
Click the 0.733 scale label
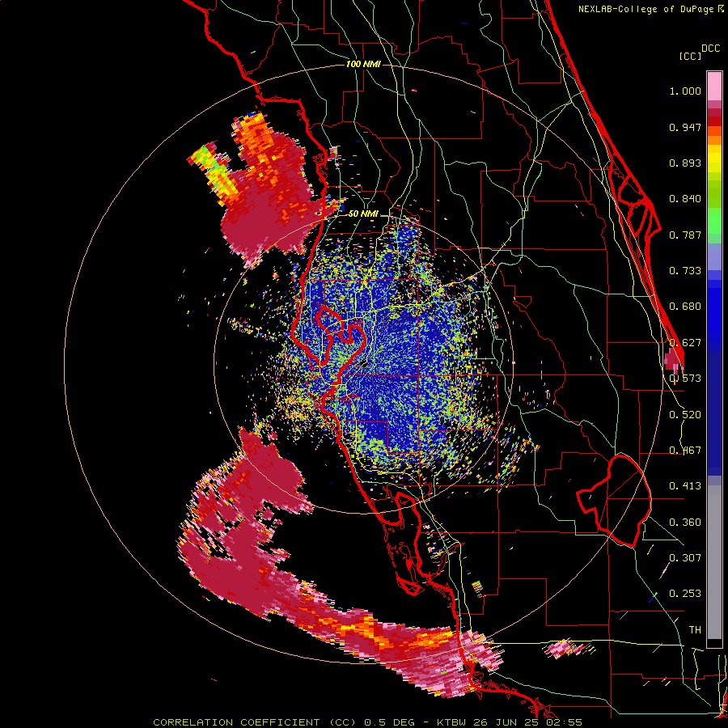[x=685, y=271]
